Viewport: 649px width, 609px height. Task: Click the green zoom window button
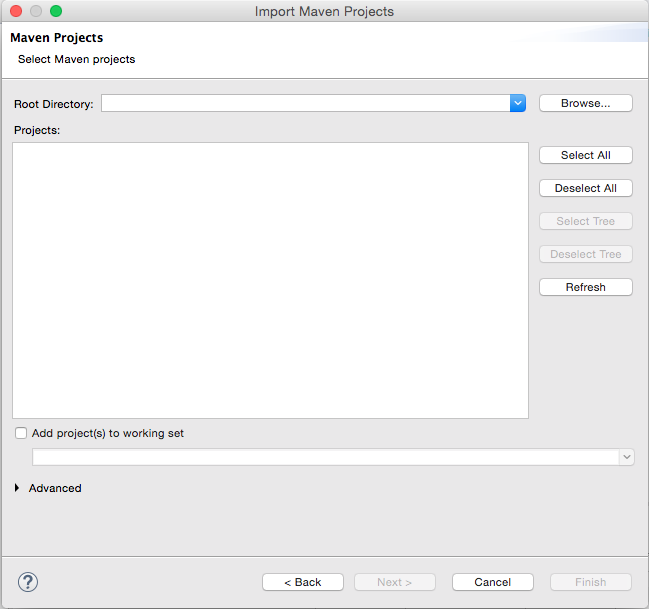click(x=56, y=11)
